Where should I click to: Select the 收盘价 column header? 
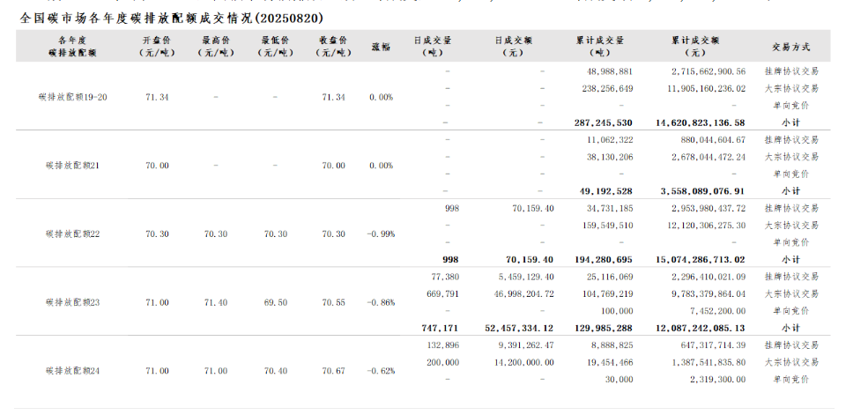click(333, 47)
